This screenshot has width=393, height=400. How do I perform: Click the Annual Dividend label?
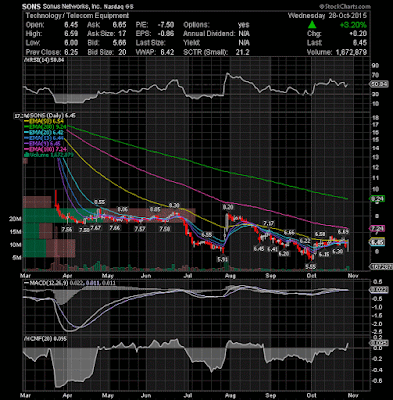[209, 34]
